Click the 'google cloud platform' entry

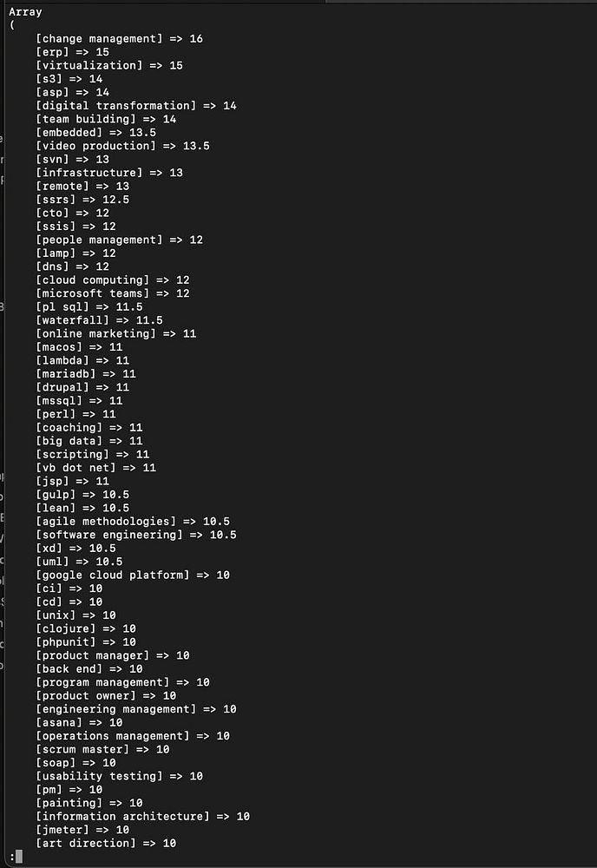click(x=132, y=575)
